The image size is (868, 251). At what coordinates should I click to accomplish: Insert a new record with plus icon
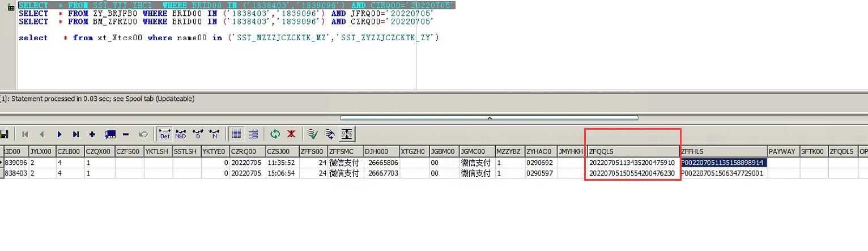pos(92,134)
